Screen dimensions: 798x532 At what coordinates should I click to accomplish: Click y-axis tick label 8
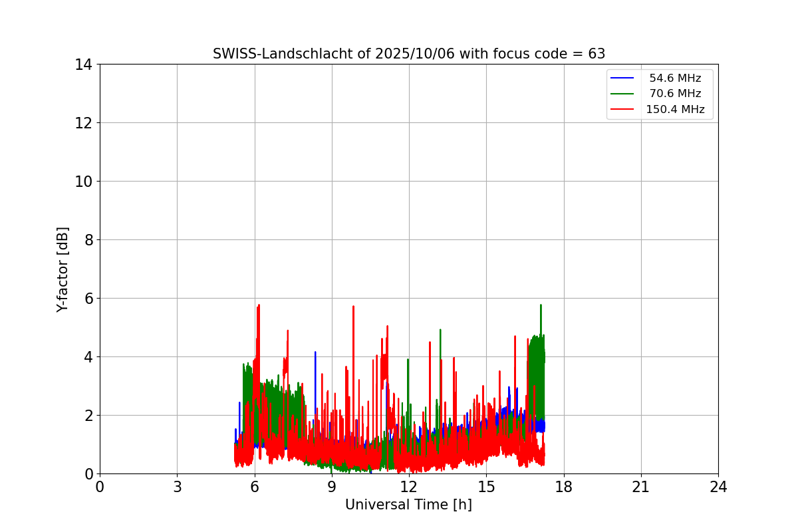tap(88, 240)
